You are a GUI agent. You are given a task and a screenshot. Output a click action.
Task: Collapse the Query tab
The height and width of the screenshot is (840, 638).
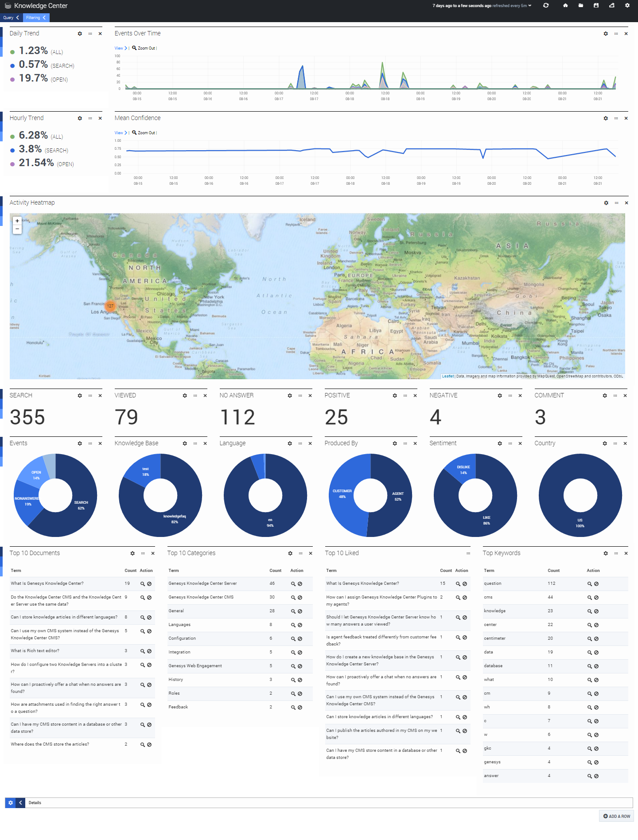click(x=17, y=18)
